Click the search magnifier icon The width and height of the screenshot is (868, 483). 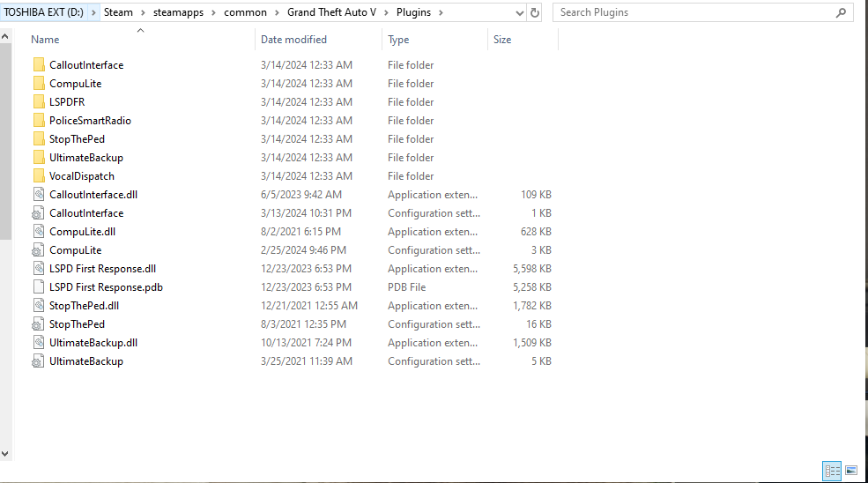pyautogui.click(x=841, y=12)
